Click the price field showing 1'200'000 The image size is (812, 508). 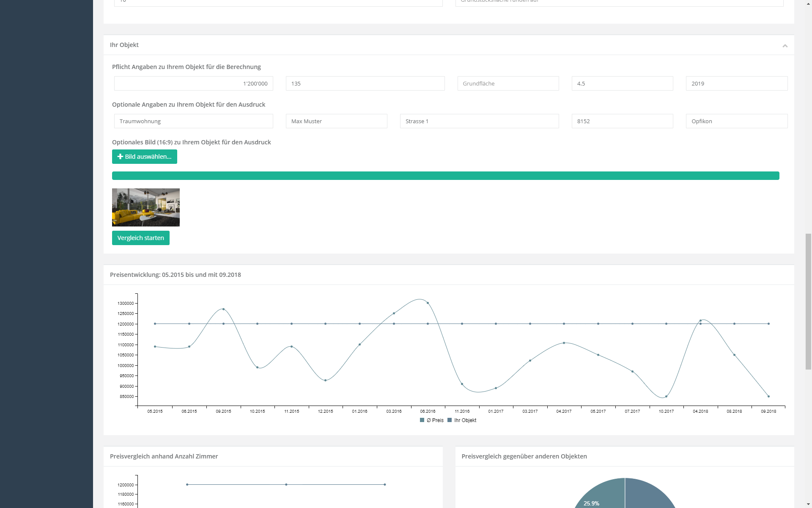193,83
